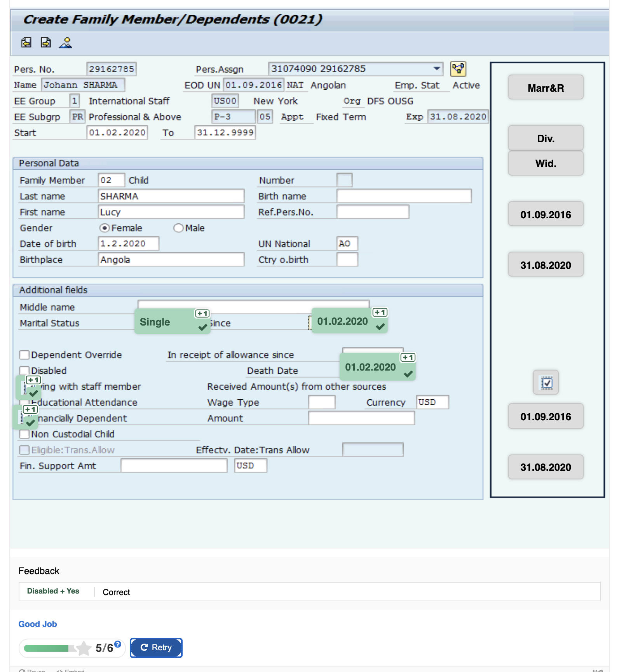Click the Marr&R tile
Viewport: 638px width, 672px height.
click(546, 87)
